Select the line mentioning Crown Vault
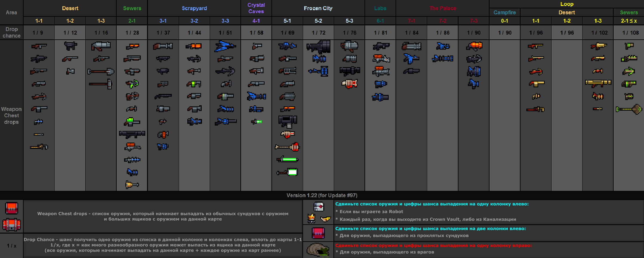644x258 pixels. [x=426, y=219]
